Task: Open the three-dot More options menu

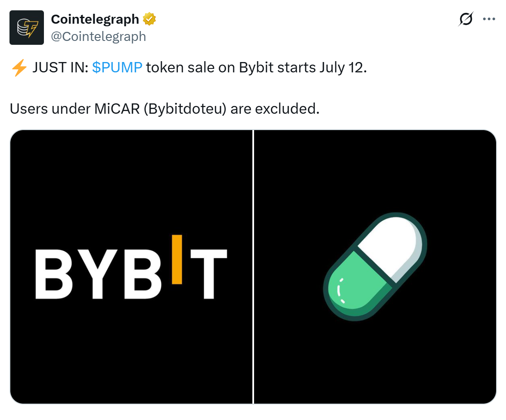Action: pyautogui.click(x=489, y=19)
